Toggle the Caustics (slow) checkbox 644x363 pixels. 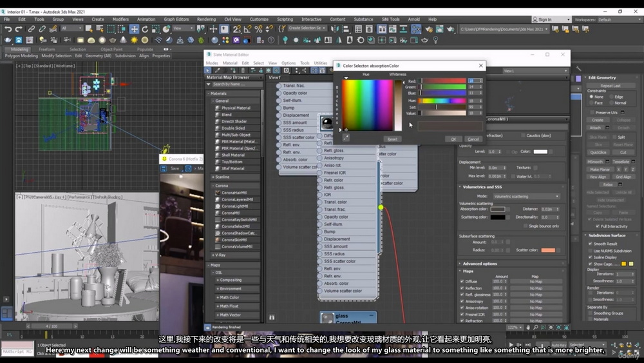coord(523,135)
